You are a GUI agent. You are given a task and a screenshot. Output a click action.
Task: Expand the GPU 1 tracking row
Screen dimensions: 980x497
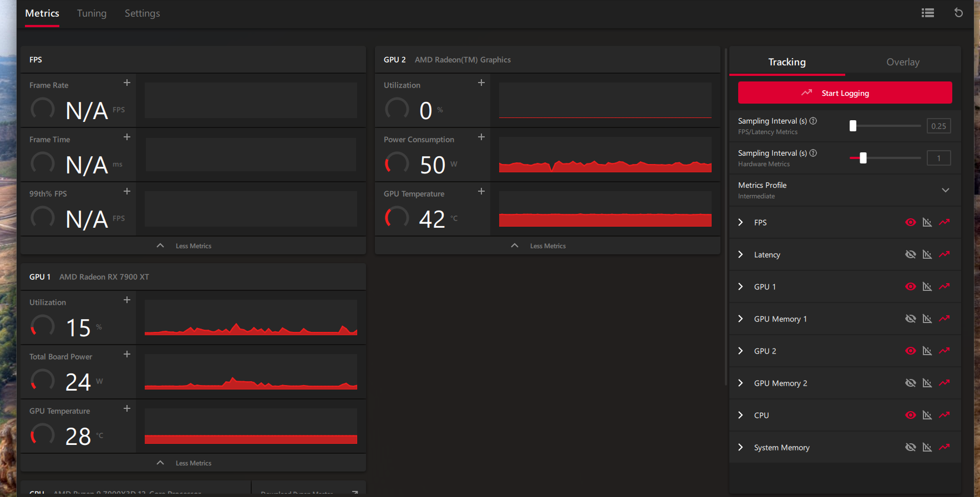coord(740,286)
